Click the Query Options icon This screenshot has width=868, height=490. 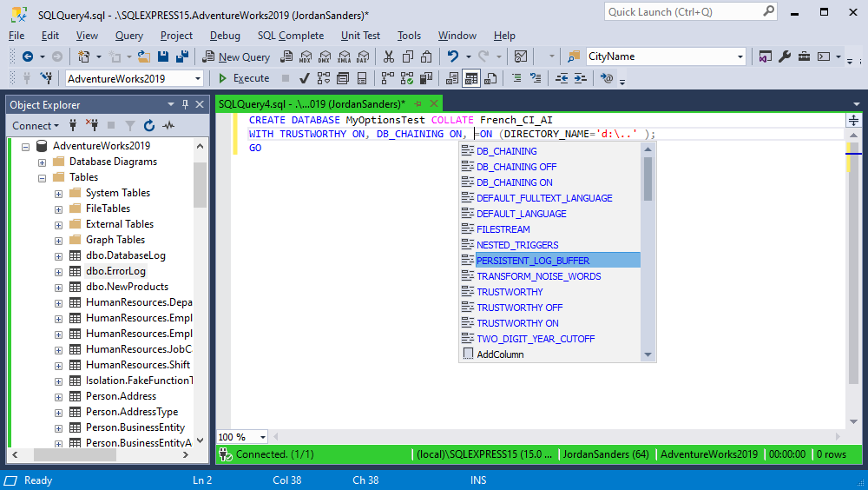tap(343, 78)
